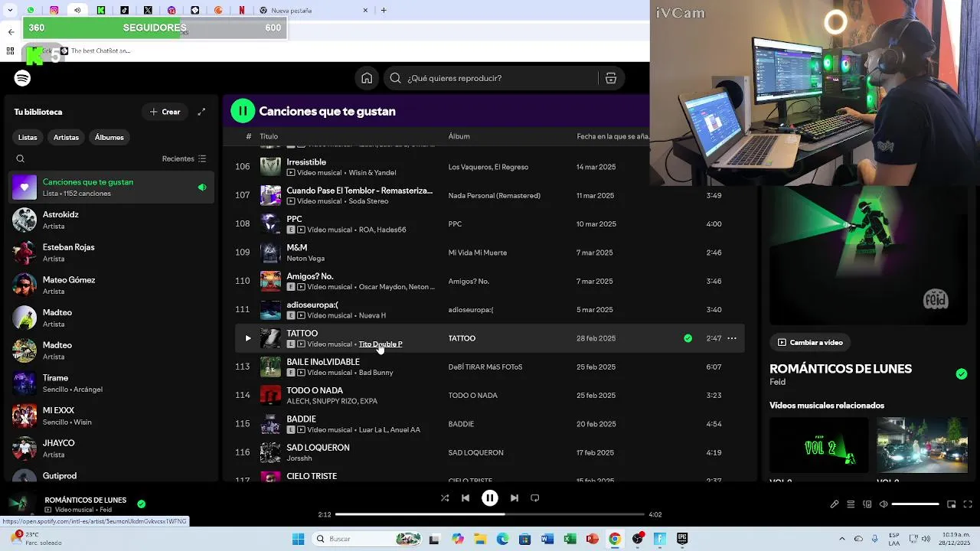
Task: Open album DeBÍ TiRAR MáS FOToS link
Action: click(485, 367)
